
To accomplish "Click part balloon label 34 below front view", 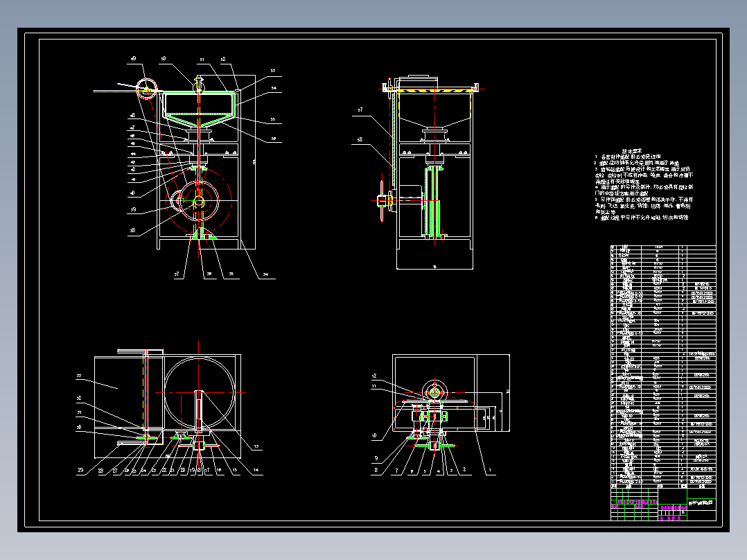I will [x=265, y=274].
